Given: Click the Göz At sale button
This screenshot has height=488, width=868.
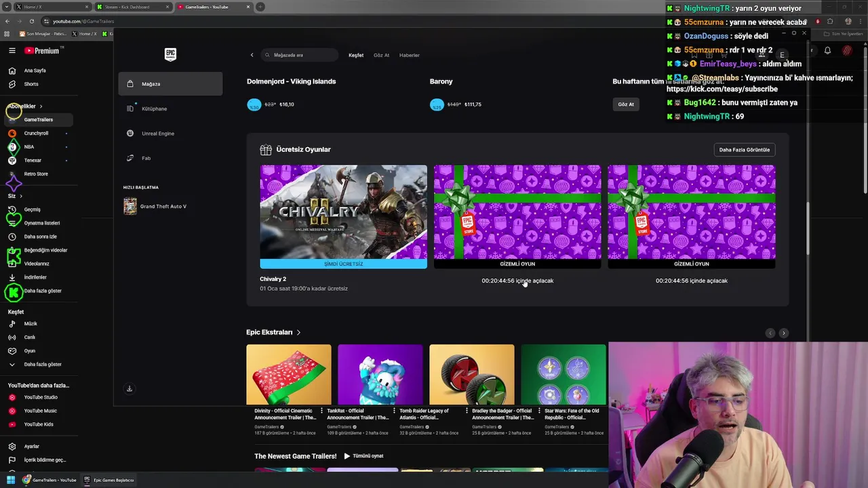Looking at the screenshot, I should [x=626, y=104].
